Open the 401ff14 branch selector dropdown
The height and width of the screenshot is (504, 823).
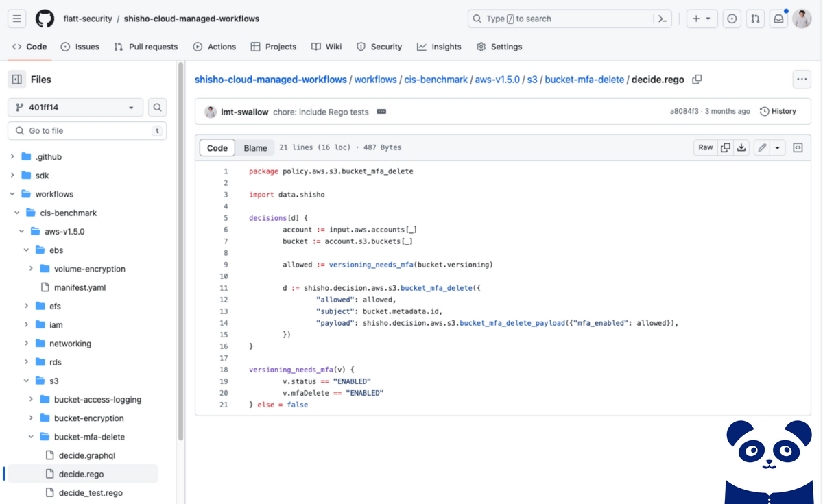(75, 107)
